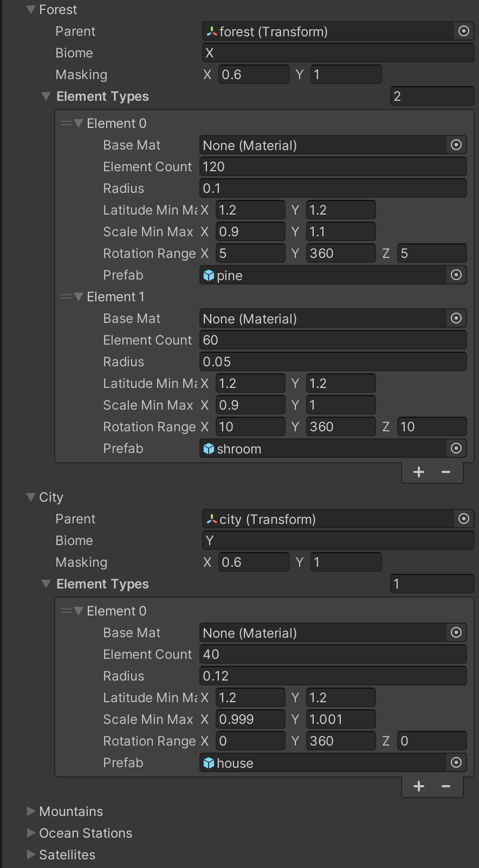The width and height of the screenshot is (479, 868).
Task: Click the Element Count field showing 120
Action: click(333, 167)
